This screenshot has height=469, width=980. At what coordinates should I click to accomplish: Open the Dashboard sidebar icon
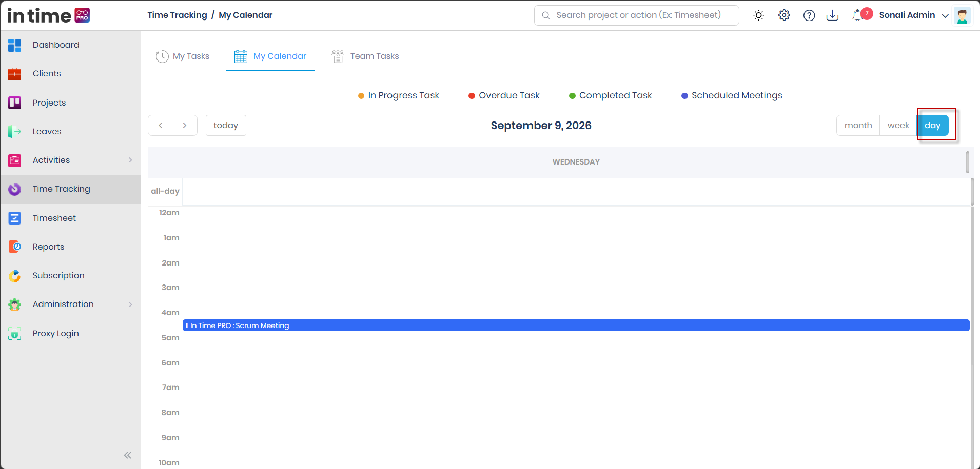click(x=15, y=45)
